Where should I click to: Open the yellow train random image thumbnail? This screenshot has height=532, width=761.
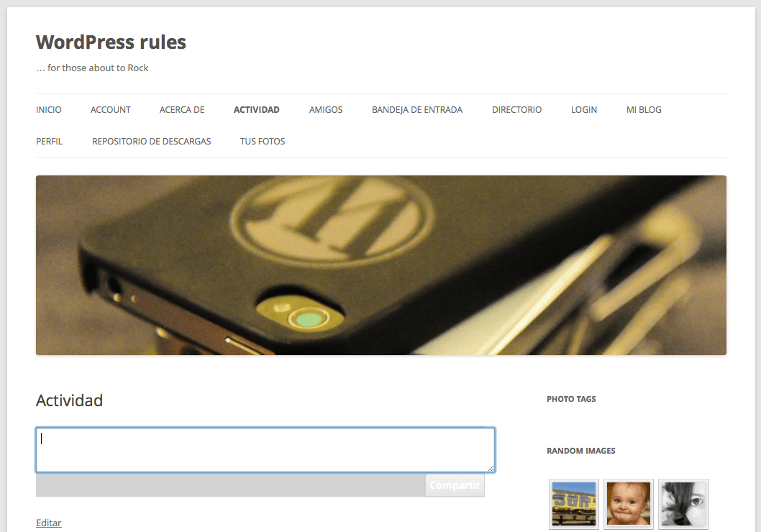click(574, 504)
